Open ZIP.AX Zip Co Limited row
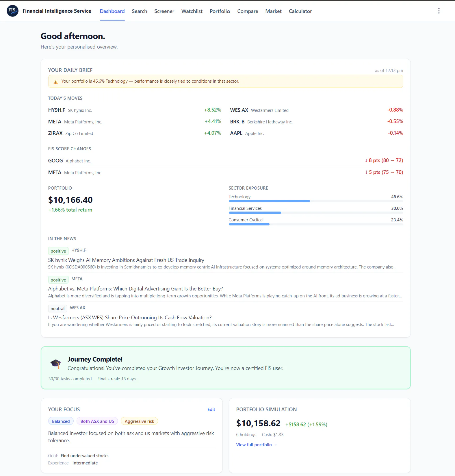The width and height of the screenshot is (455, 476). click(x=135, y=133)
